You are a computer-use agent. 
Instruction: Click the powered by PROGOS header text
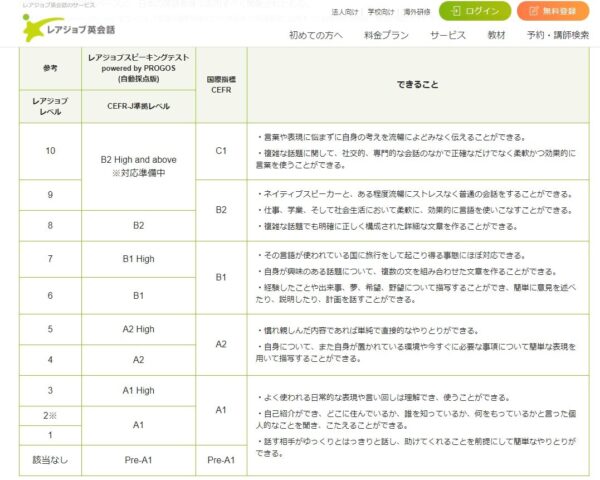coord(139,68)
